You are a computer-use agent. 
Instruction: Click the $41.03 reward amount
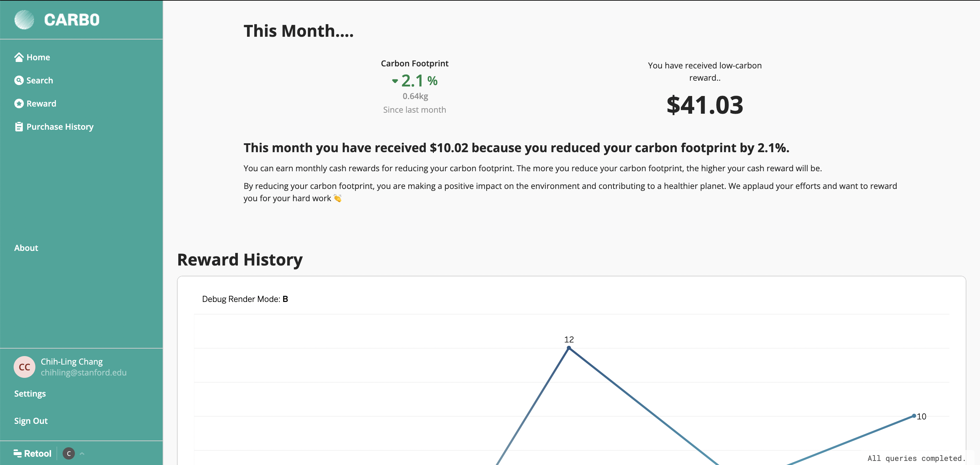(x=705, y=105)
